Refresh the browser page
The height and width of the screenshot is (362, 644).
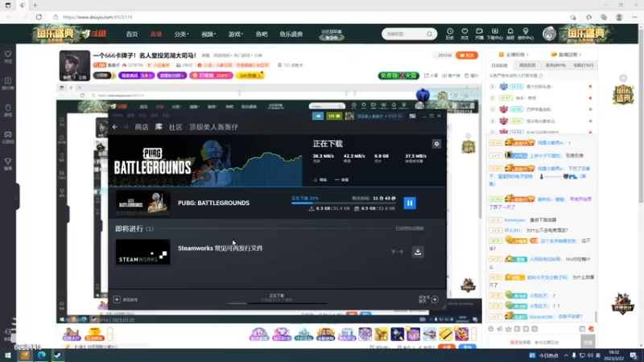(x=39, y=17)
